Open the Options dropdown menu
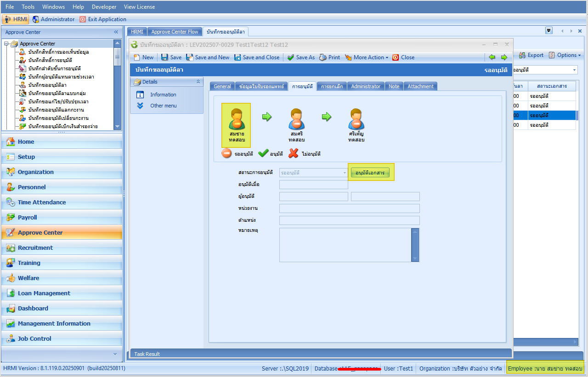The width and height of the screenshot is (588, 377). pos(565,55)
